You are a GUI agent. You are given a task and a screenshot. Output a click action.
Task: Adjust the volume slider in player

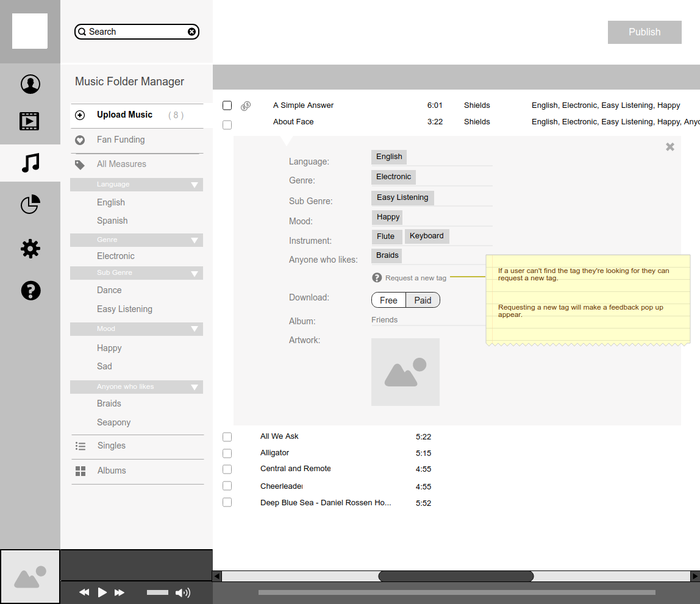[x=157, y=592]
